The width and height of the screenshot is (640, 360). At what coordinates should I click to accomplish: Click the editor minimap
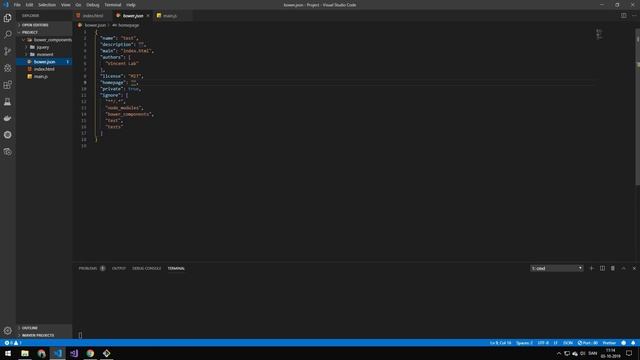coord(599,34)
